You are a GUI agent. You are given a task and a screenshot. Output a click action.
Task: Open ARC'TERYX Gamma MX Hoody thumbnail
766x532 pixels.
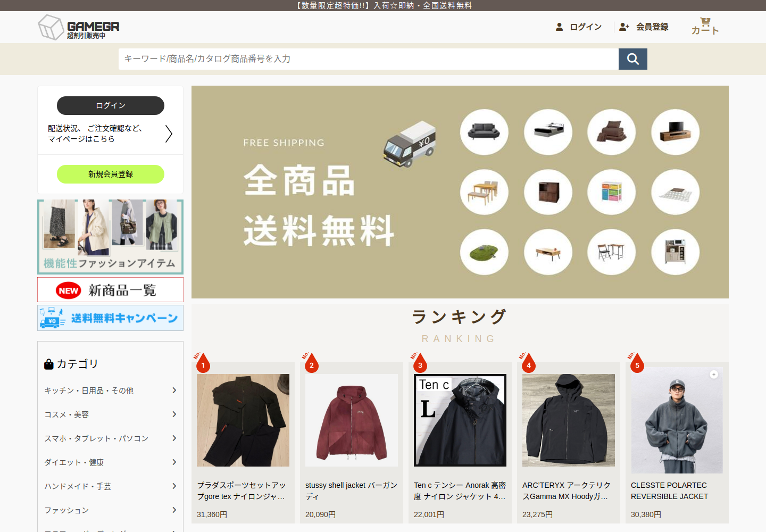(569, 420)
